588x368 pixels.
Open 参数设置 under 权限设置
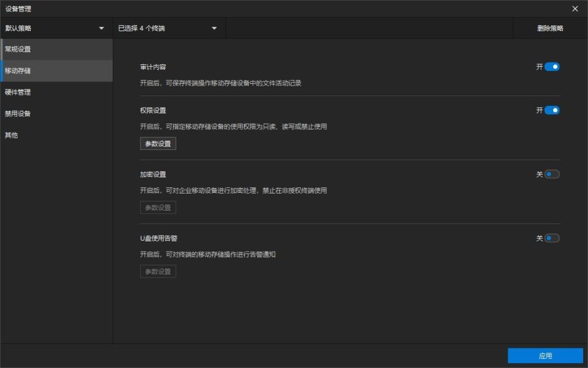(158, 143)
